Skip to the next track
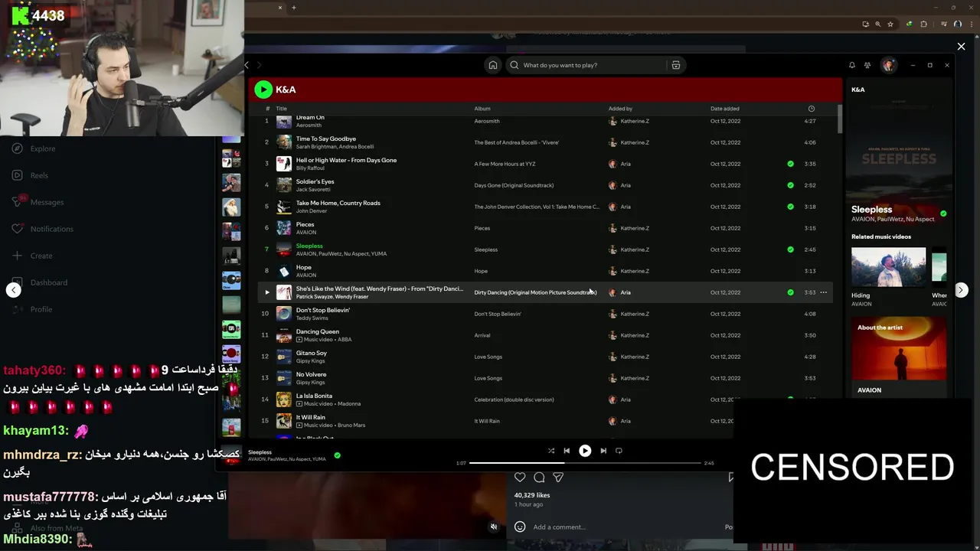 coord(603,451)
